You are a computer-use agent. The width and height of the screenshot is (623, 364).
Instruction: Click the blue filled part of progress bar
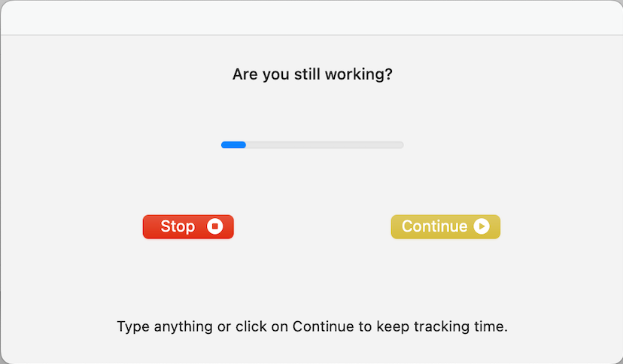(x=233, y=144)
